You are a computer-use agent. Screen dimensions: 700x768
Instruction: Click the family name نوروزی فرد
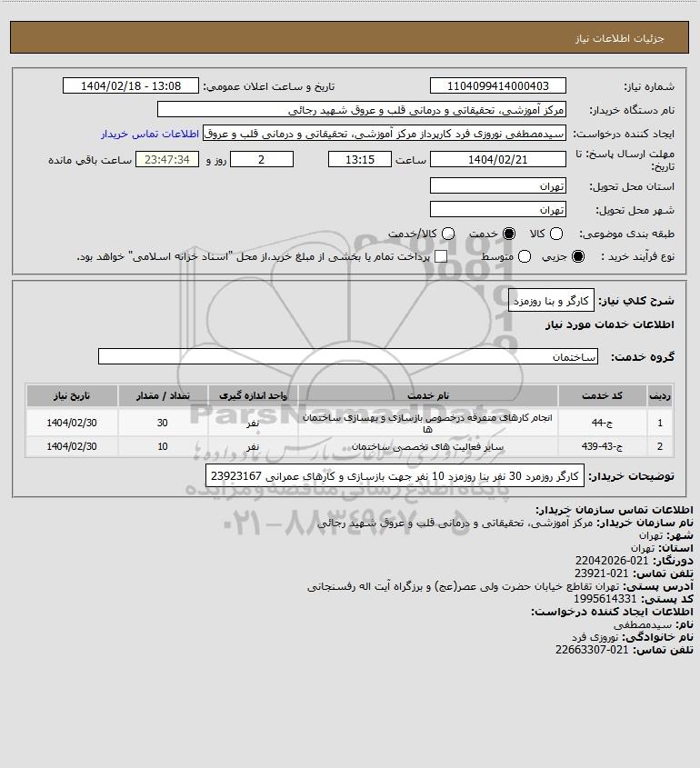point(596,637)
